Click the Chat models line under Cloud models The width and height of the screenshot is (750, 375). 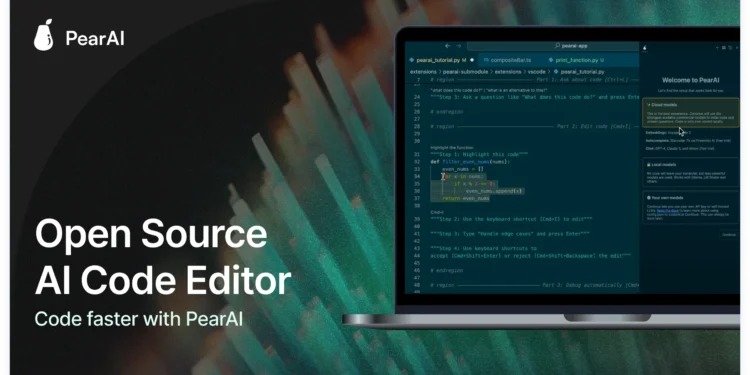680,148
